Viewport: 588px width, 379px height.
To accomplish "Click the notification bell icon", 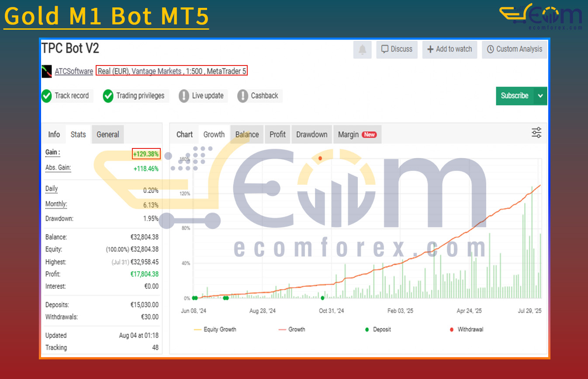I will [x=362, y=49].
